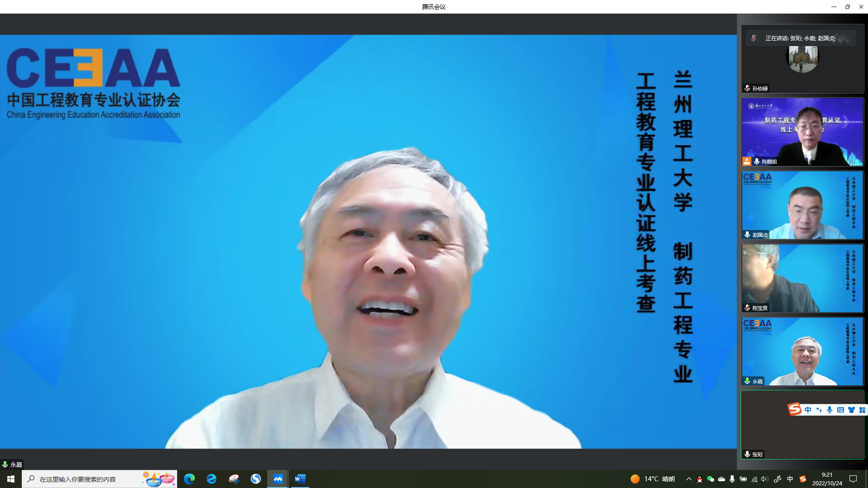Expand hidden system tray icons chevron
The width and height of the screenshot is (868, 488).
click(689, 479)
